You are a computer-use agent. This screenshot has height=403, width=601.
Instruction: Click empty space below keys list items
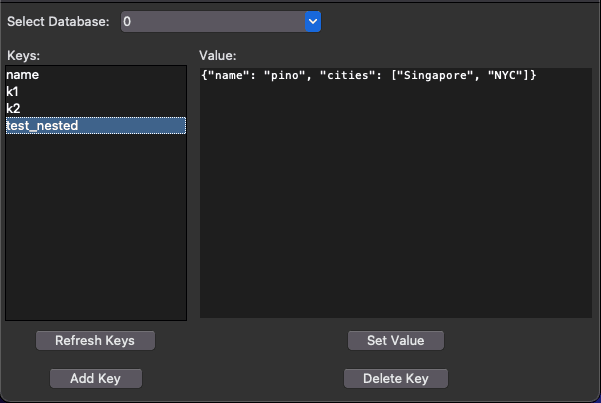[95, 230]
